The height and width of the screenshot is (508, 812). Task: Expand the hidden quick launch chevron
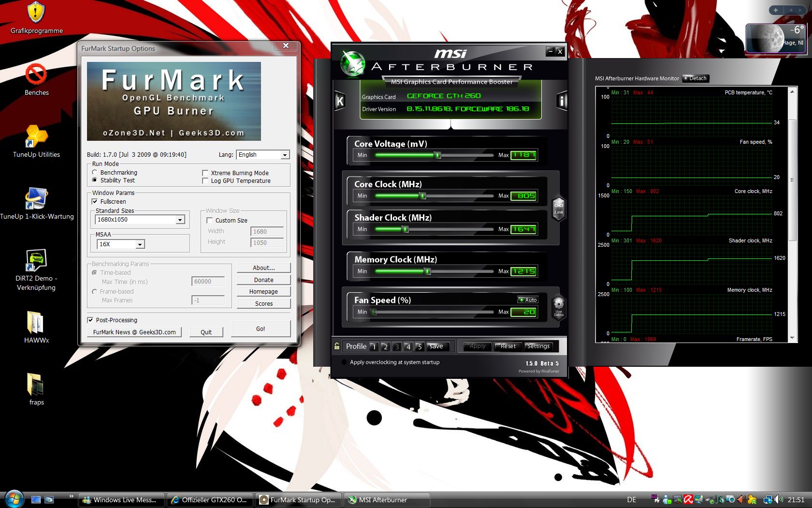[71, 496]
